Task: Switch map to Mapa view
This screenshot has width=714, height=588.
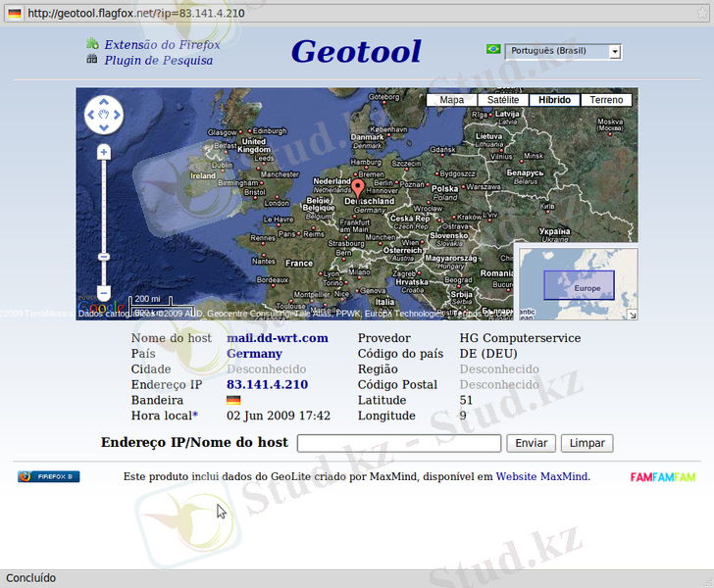Action: (x=452, y=100)
